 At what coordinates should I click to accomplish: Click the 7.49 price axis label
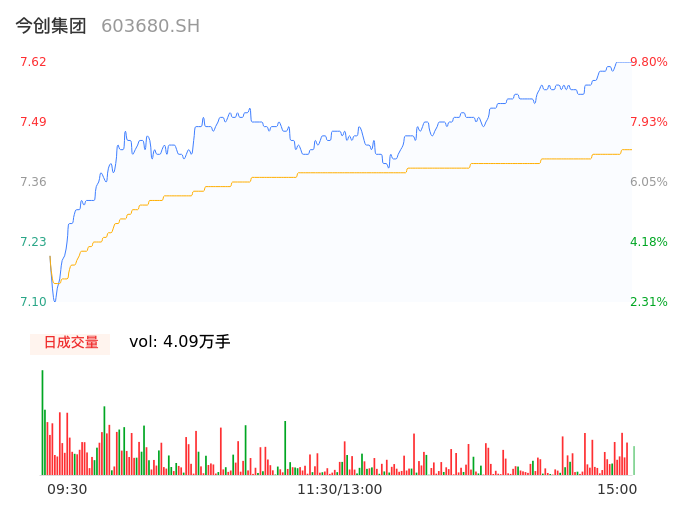click(33, 122)
